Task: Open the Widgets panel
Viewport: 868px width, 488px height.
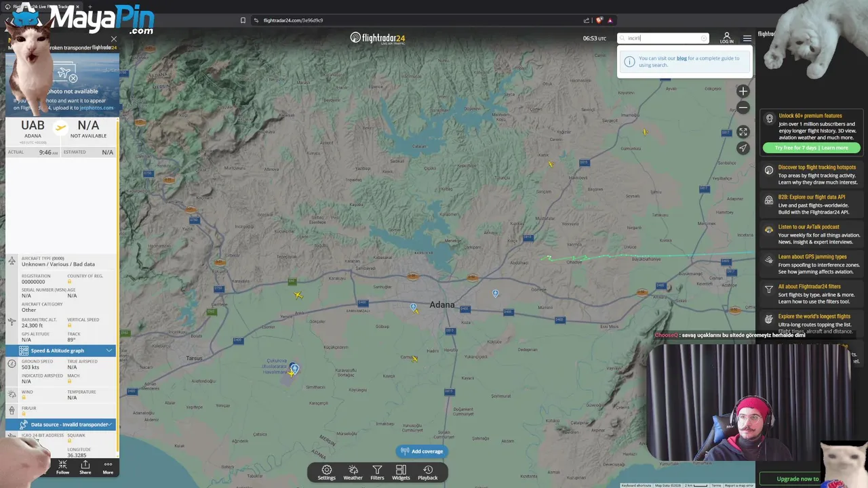Action: tap(401, 472)
